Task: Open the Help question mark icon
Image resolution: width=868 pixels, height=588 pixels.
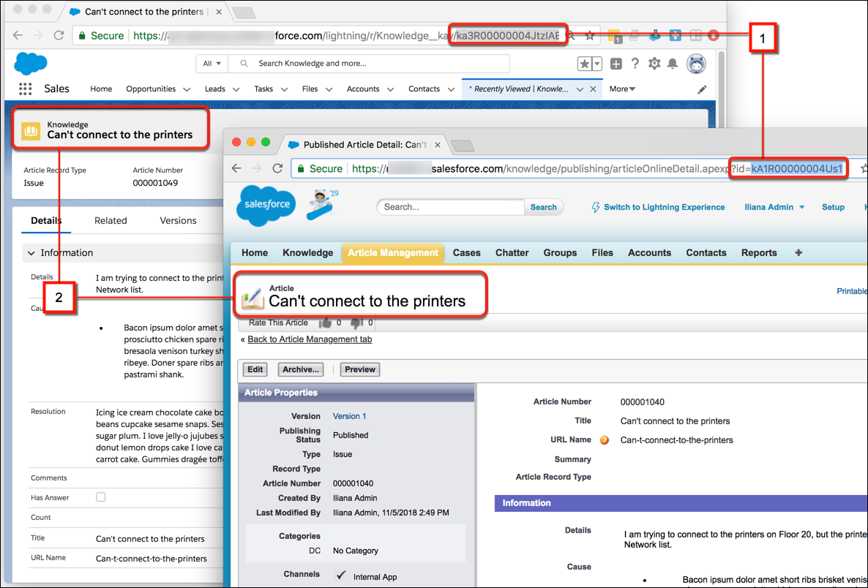Action: (x=635, y=64)
